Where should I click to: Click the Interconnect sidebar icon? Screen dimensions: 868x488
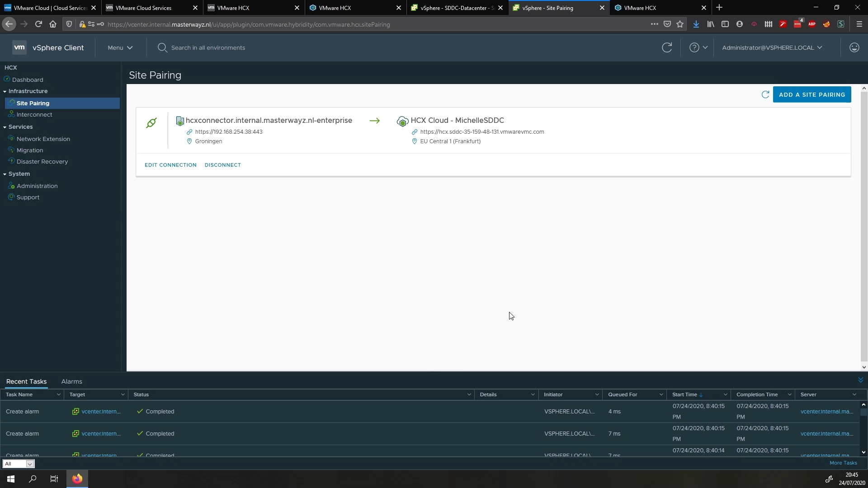click(11, 114)
